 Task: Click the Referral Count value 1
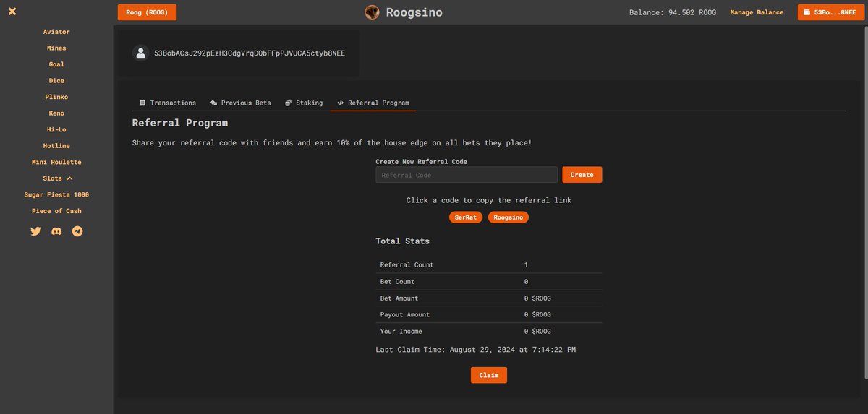pos(526,265)
